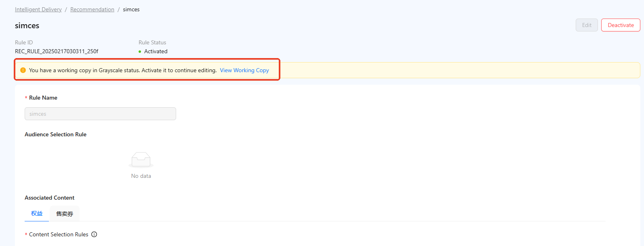Go to Recommendation breadcrumb link
The image size is (644, 246).
92,9
